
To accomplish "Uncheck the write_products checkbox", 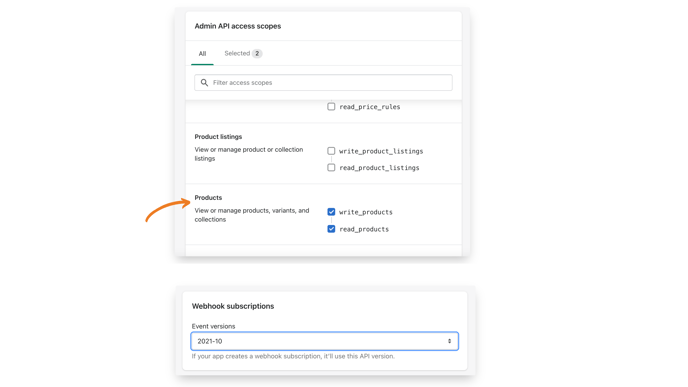I will point(331,212).
